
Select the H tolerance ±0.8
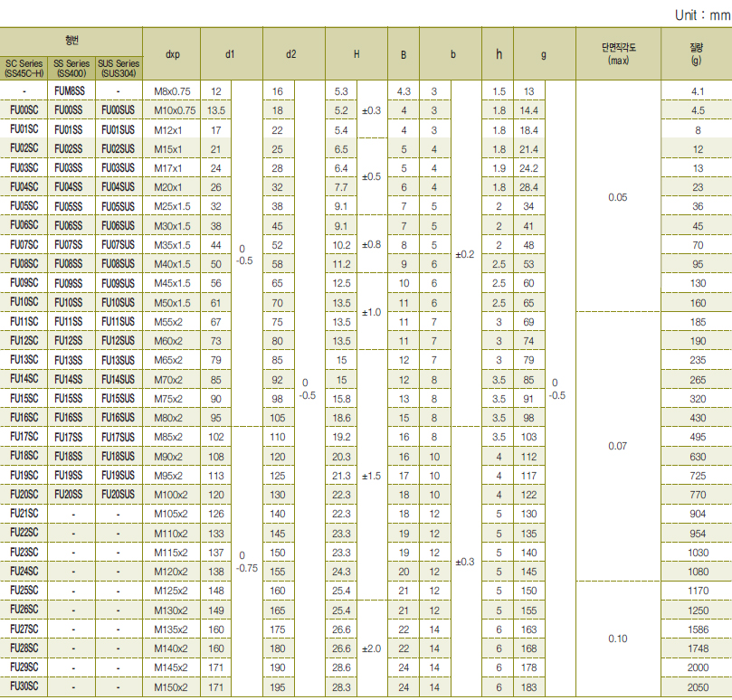[372, 244]
